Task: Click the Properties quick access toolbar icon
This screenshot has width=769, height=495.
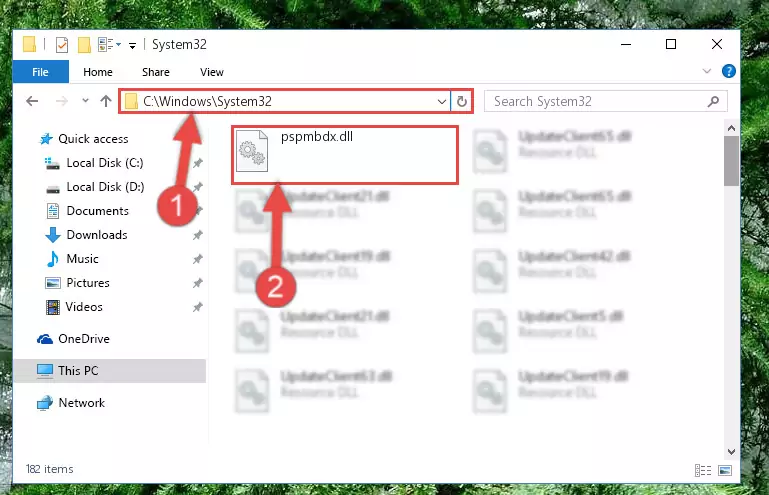Action: point(62,45)
